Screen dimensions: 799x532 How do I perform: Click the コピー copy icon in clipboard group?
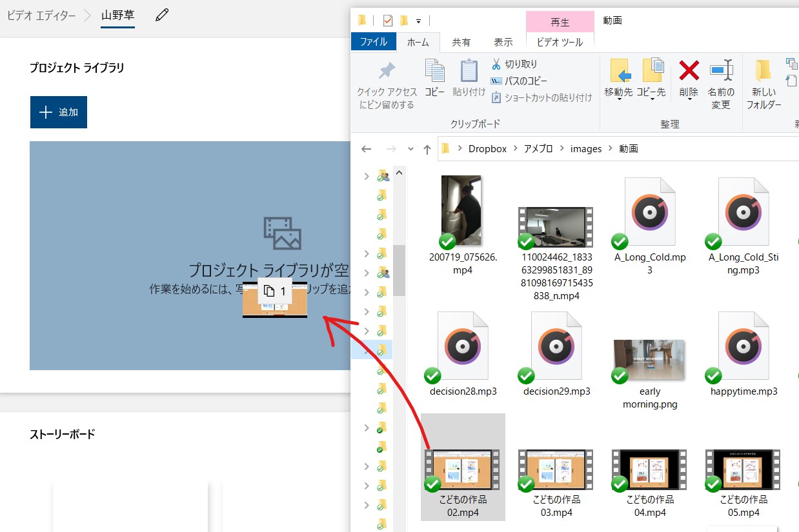(434, 77)
